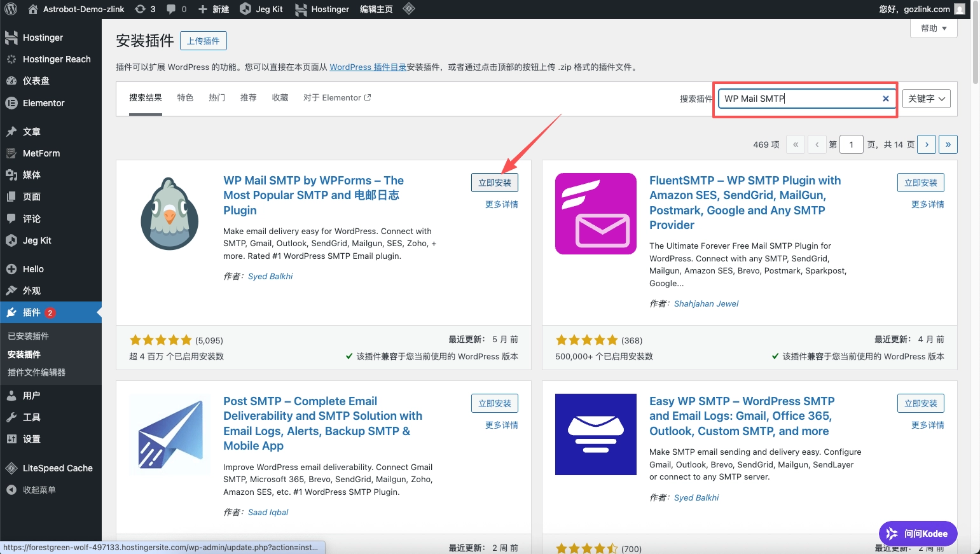View 更多详情 for Post SMTP

click(x=502, y=425)
